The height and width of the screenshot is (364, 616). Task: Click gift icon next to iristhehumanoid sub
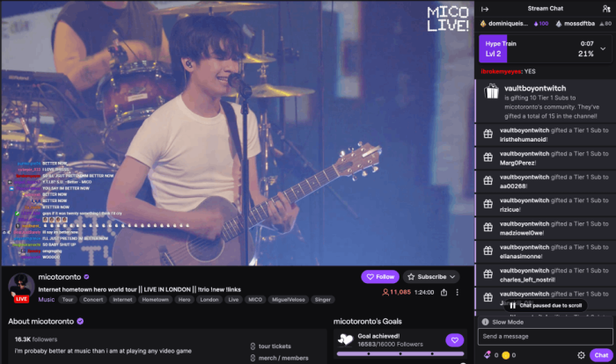click(x=488, y=134)
